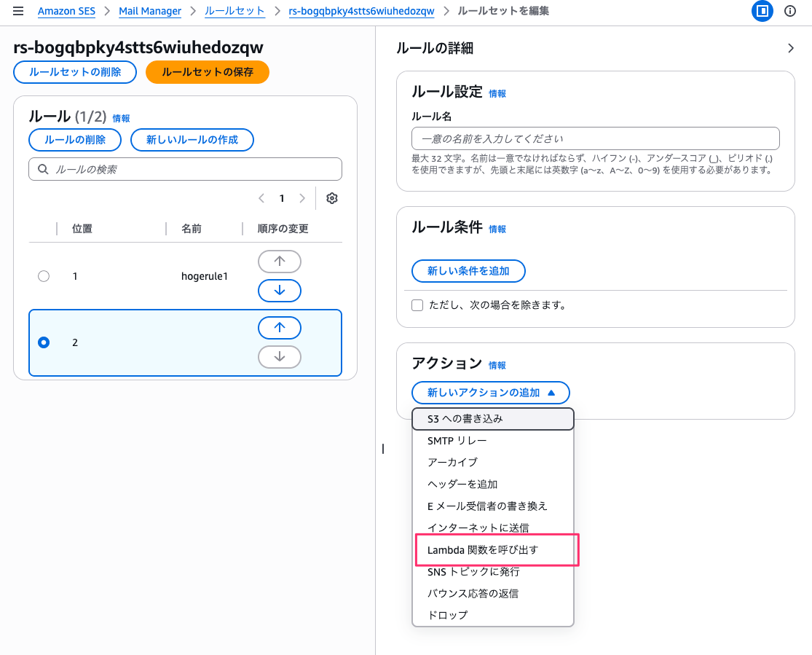Toggle the blue side panel icon
The width and height of the screenshot is (812, 655).
coord(762,11)
